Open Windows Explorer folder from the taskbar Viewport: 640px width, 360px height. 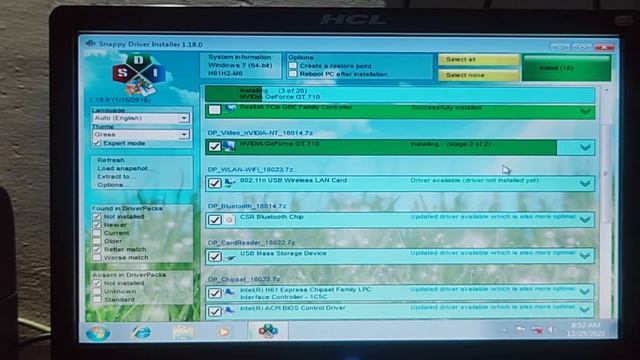pyautogui.click(x=183, y=332)
